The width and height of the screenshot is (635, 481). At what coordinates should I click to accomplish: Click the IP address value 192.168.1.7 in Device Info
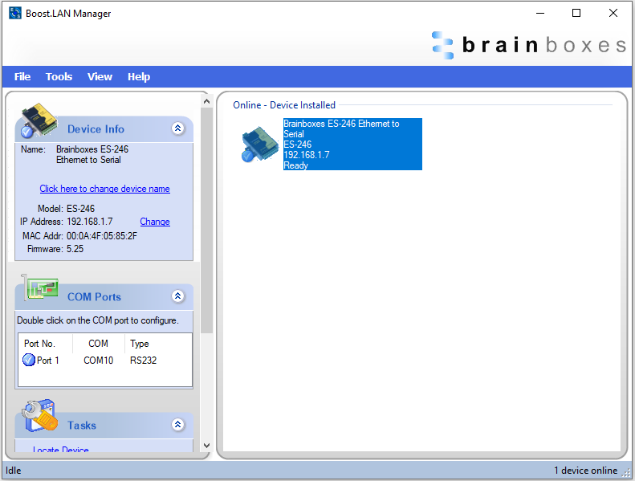click(x=89, y=221)
